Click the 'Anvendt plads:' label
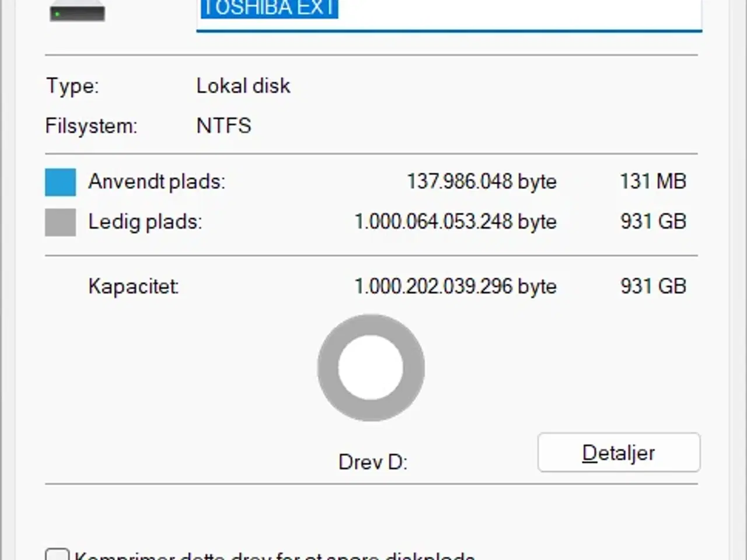Viewport: 747px width, 560px height. [x=156, y=181]
